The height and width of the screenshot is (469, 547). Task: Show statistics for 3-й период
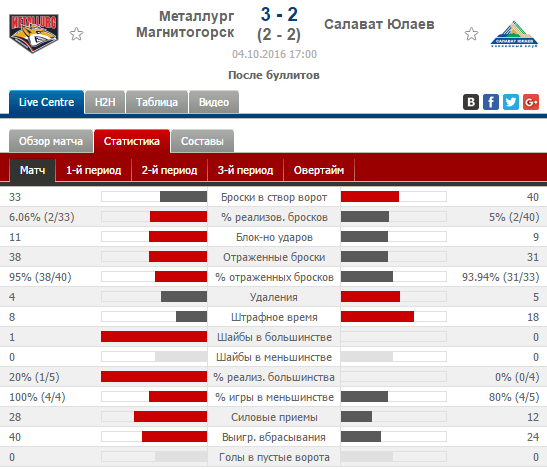[x=246, y=170]
